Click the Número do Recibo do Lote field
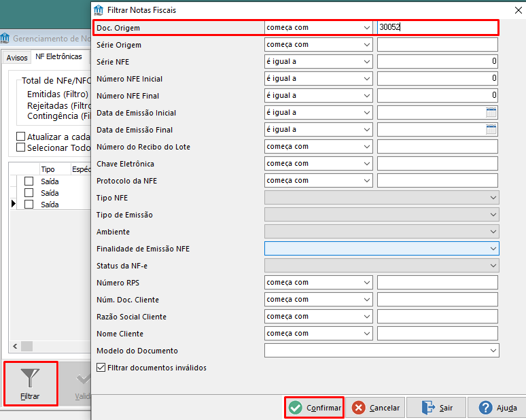Screen dimensions: 526x420 [x=437, y=147]
